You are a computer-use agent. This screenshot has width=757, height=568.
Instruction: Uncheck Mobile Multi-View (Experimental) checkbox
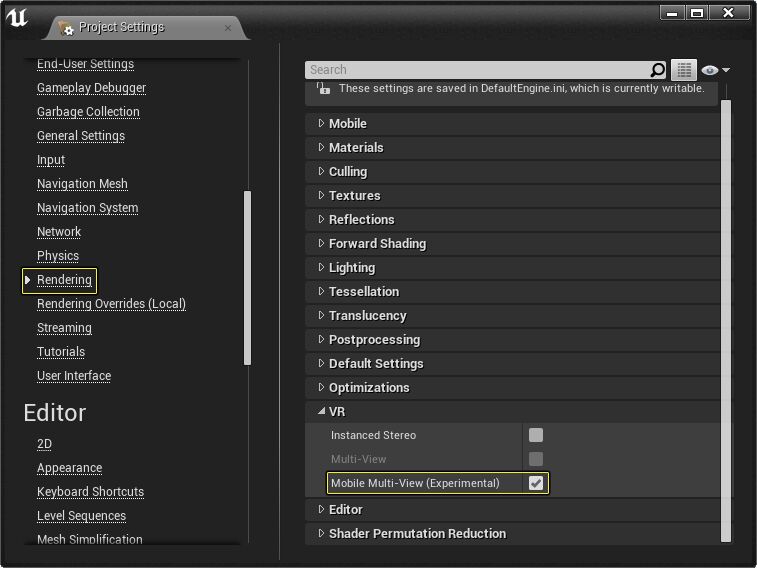click(535, 483)
